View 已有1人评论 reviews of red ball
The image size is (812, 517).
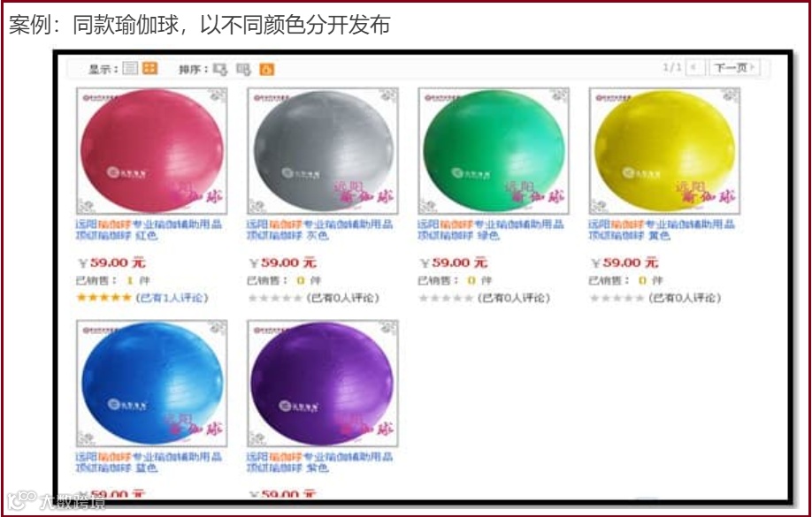(172, 298)
